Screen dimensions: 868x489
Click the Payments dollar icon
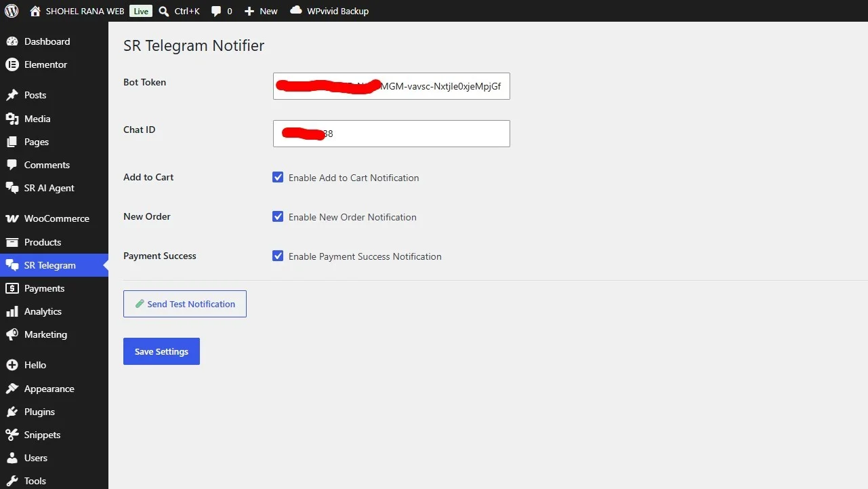(12, 288)
